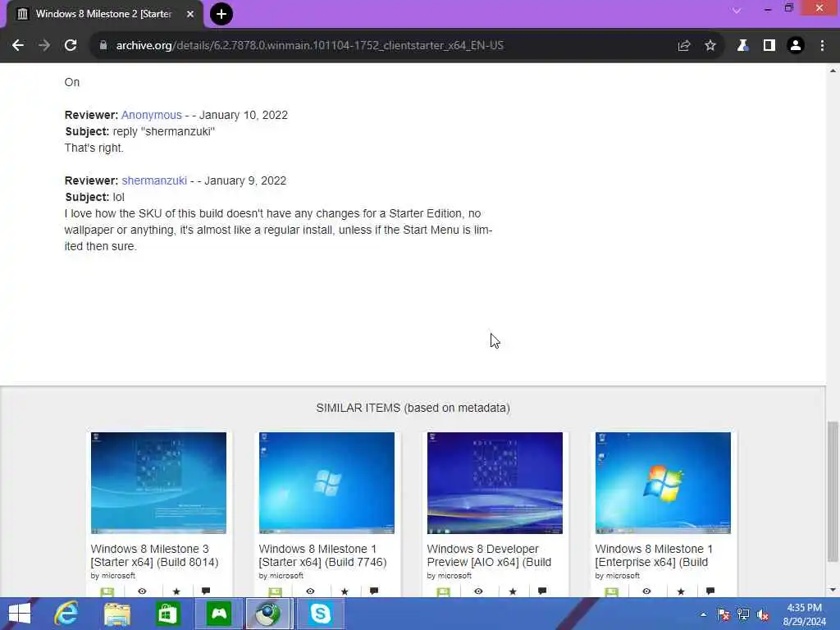
Task: Open the Milestone 1 Enterprise x64 thumbnail
Action: (x=663, y=482)
